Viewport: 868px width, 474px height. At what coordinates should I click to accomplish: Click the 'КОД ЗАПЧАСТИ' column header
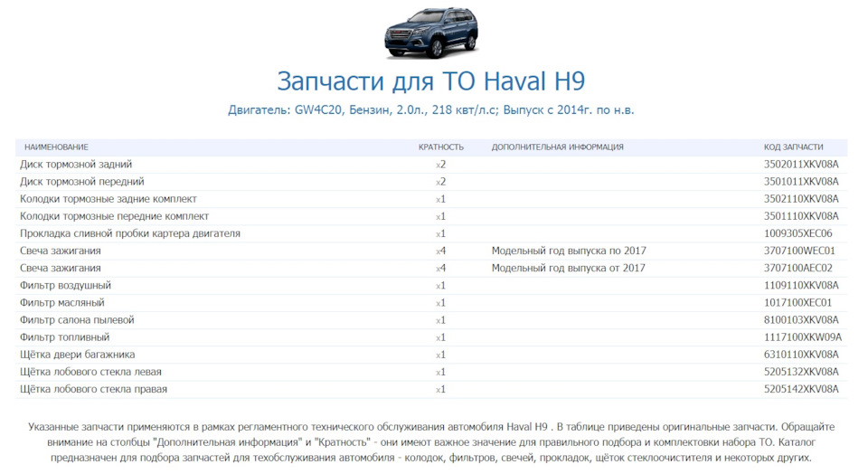[793, 147]
